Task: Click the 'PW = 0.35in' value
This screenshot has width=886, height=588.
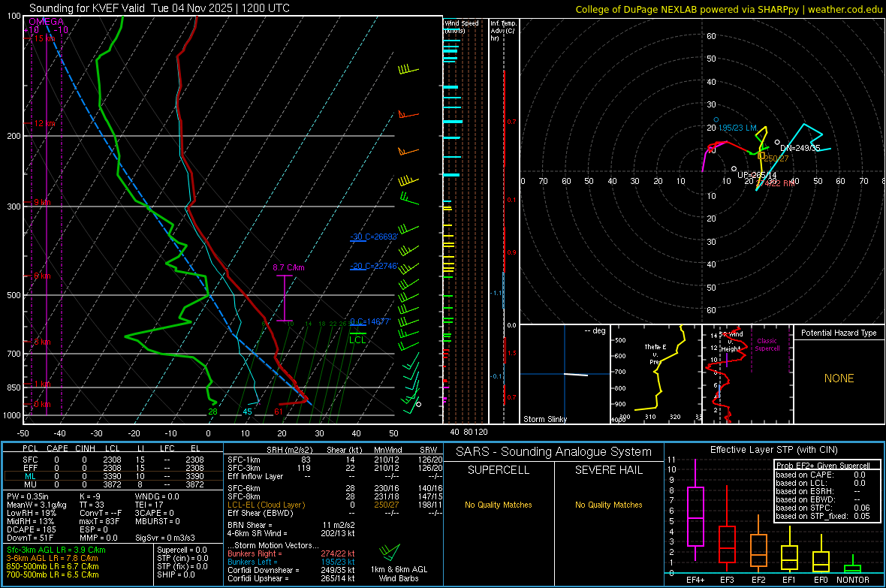Action: tap(28, 496)
